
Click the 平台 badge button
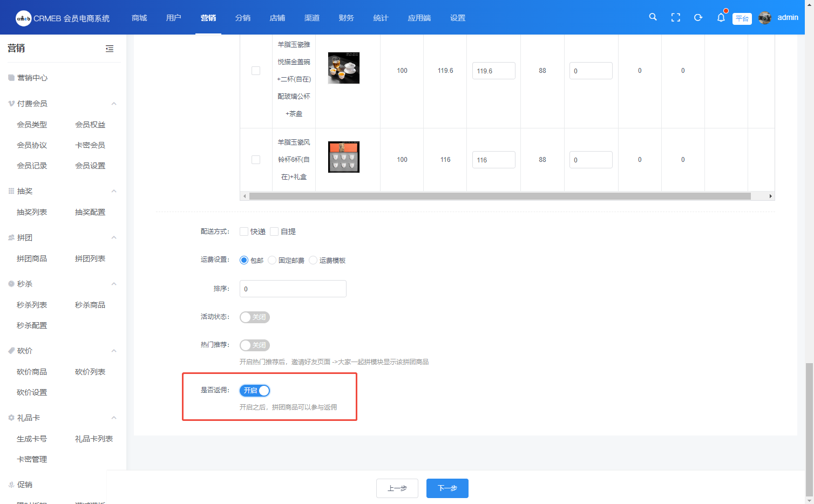742,18
